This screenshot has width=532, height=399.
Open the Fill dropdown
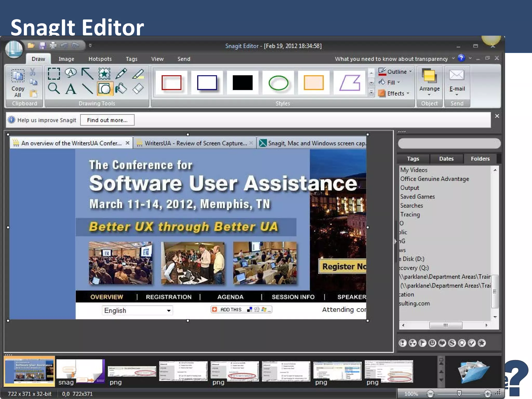(390, 82)
